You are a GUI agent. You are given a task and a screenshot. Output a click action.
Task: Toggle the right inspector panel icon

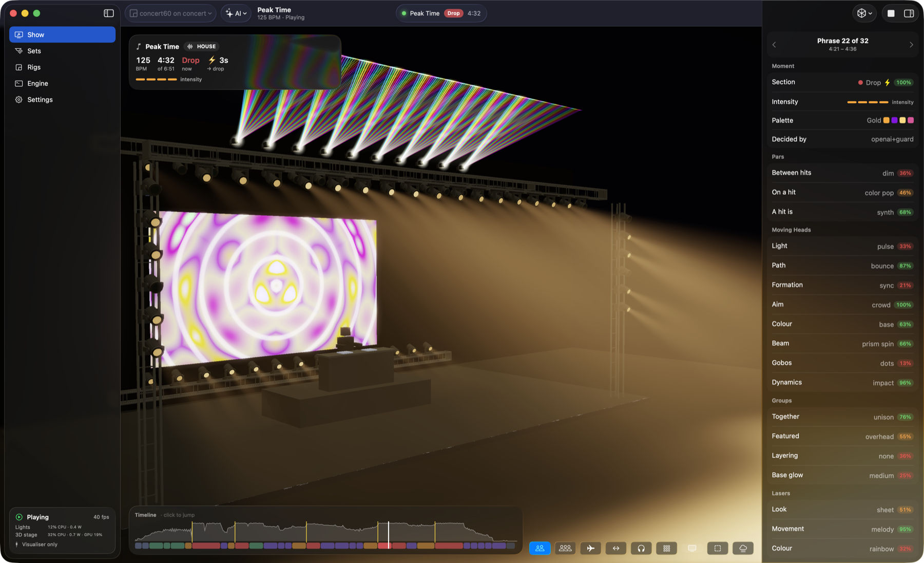coord(909,13)
